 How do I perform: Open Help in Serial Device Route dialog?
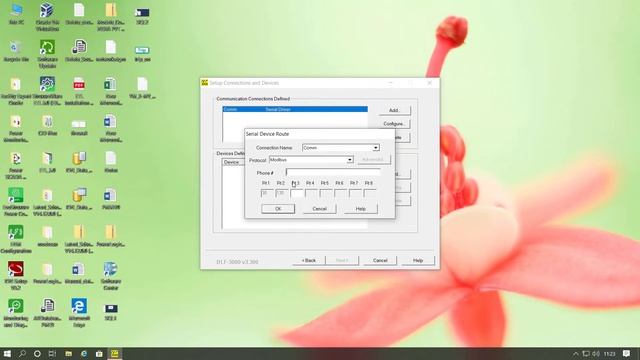361,209
